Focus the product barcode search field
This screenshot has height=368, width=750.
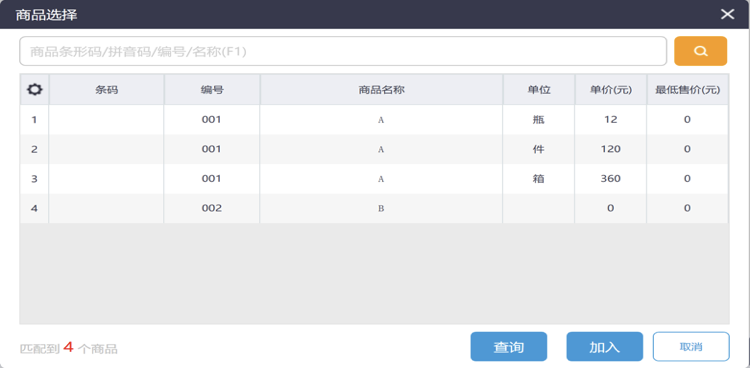pyautogui.click(x=343, y=51)
